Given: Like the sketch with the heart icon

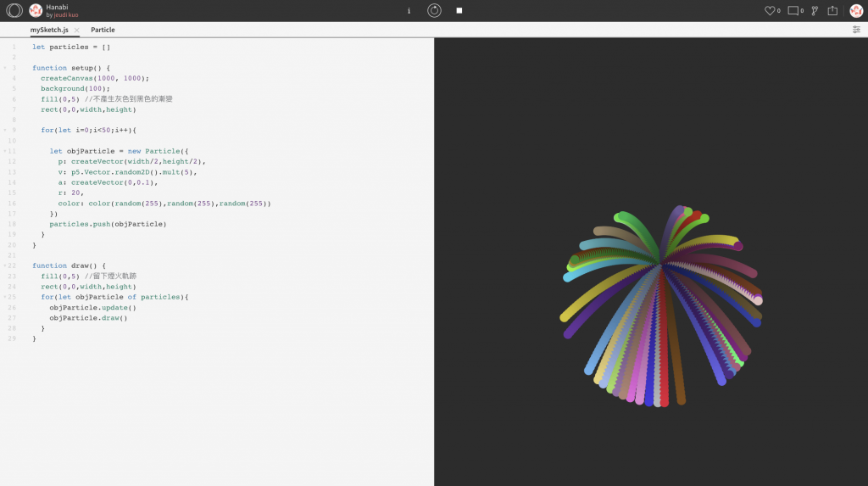Looking at the screenshot, I should point(770,10).
